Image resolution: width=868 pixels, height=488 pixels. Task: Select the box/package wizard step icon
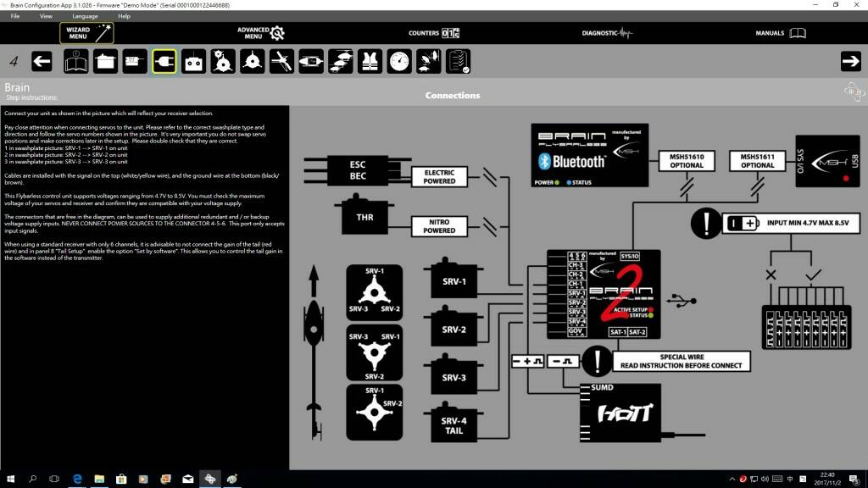coord(105,61)
